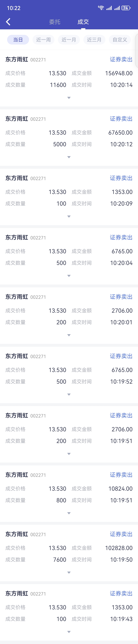Screen dimensions: 138x644
Task: Tap the Wi-Fi status icon
Action: 101,8
